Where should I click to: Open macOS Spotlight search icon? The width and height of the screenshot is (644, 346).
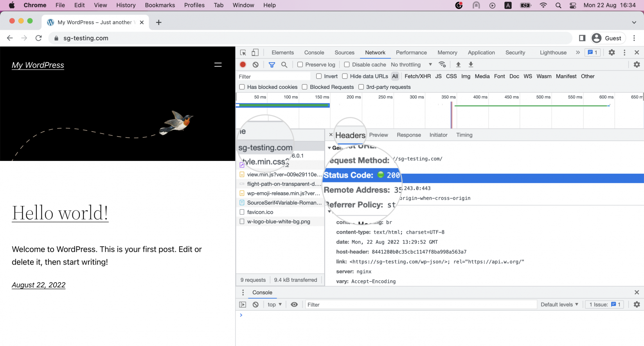click(x=558, y=5)
